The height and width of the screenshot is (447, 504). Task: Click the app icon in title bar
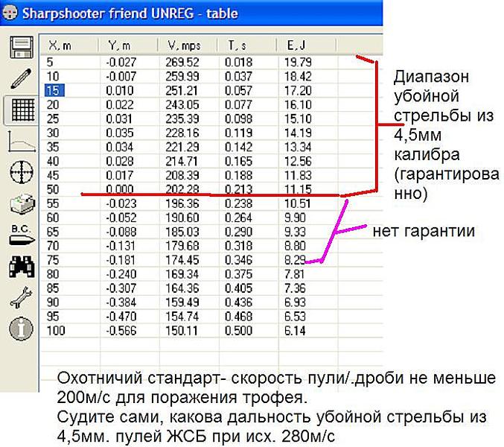[10, 13]
